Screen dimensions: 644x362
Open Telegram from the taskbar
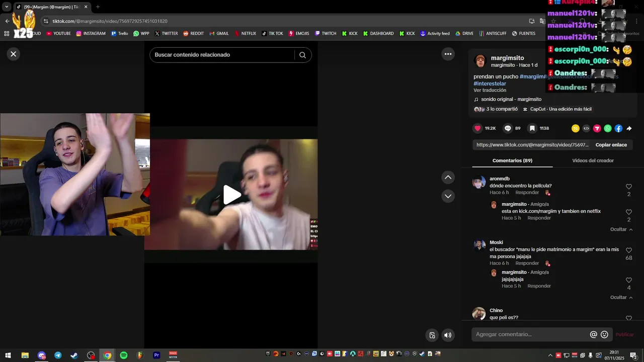58,355
